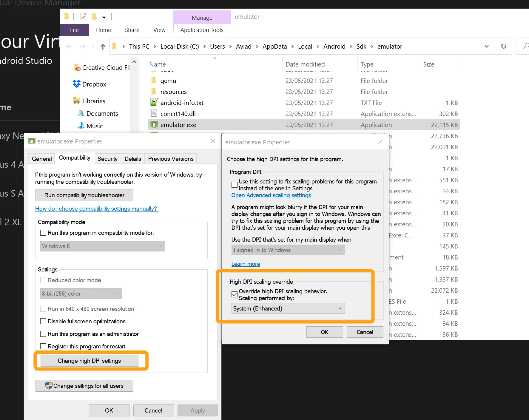
Task: Click the search magnifier icon in Explorer
Action: pyautogui.click(x=525, y=46)
